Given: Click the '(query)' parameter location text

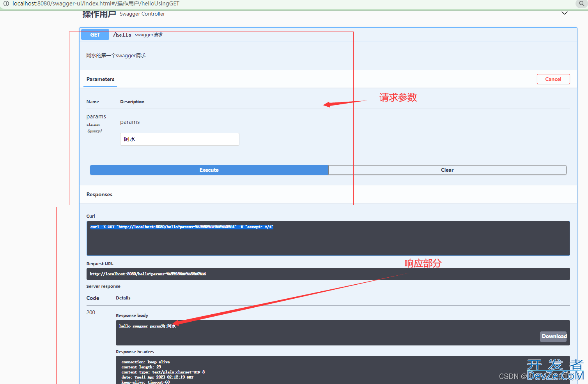Looking at the screenshot, I should tap(95, 131).
